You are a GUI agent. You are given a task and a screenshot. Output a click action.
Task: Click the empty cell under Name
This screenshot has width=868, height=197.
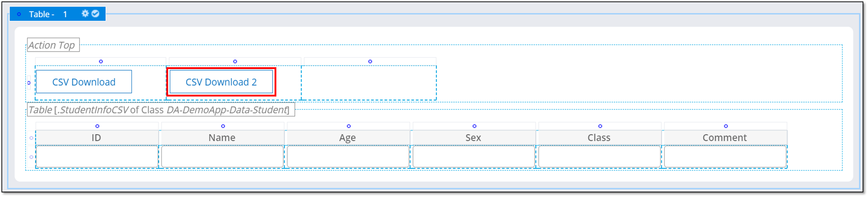(x=222, y=157)
